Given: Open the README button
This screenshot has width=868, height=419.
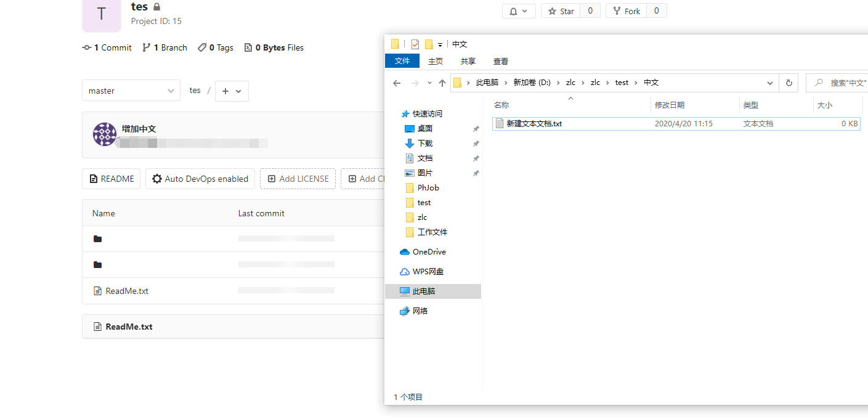Looking at the screenshot, I should point(111,179).
